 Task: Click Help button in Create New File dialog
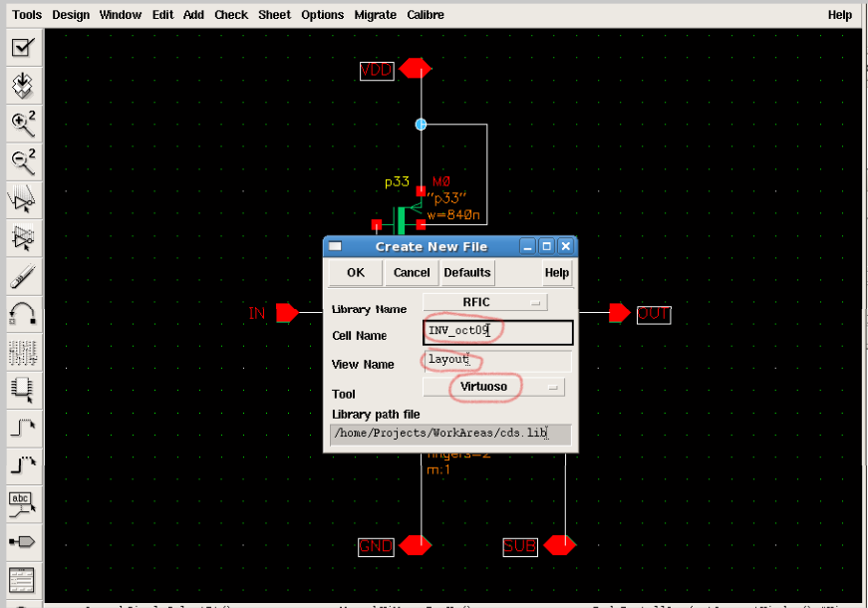(x=556, y=272)
